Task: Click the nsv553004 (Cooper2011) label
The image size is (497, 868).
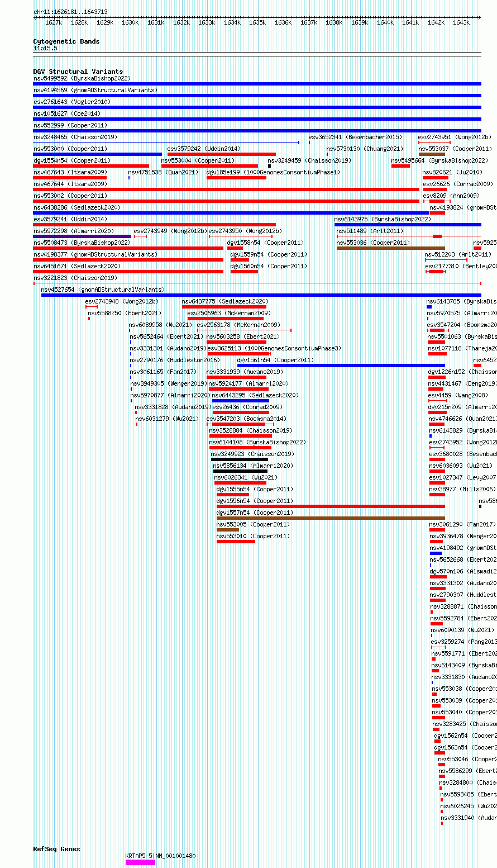Action: coord(198,160)
